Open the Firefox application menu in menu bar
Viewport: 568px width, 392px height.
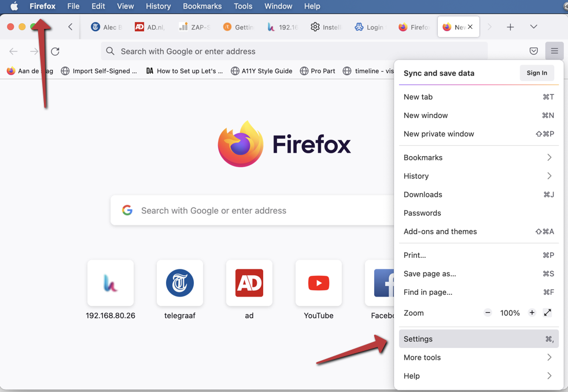pos(42,6)
